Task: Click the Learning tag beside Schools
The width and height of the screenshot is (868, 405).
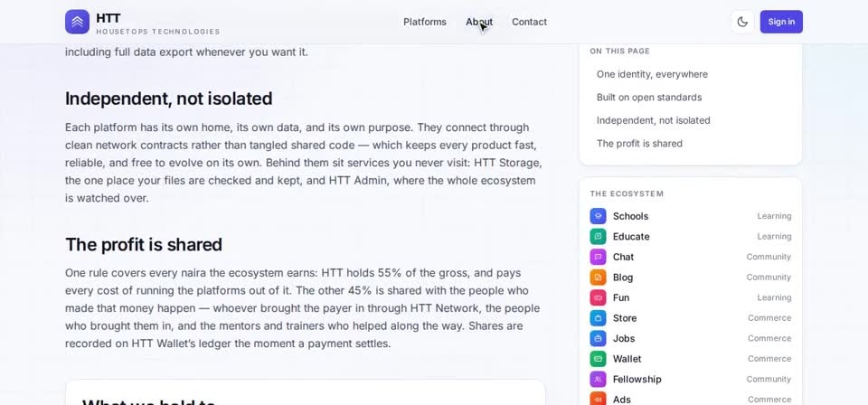Action: (775, 216)
